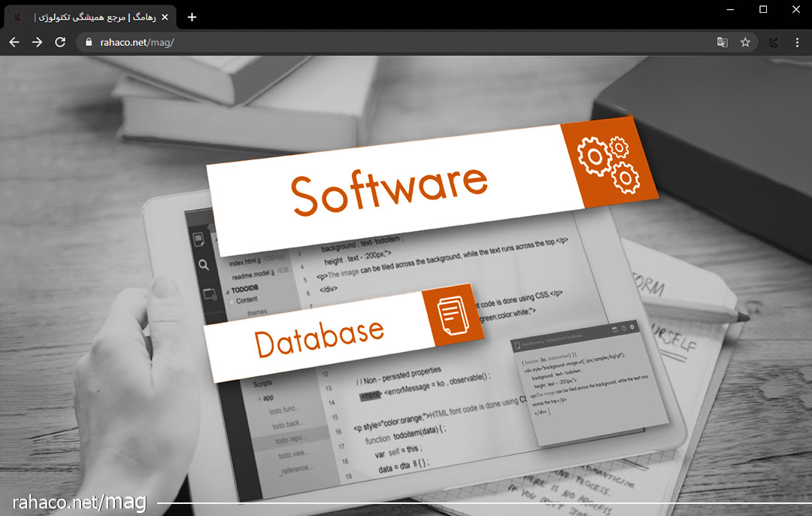Switch to the رهامگ browser tab

tap(90, 17)
